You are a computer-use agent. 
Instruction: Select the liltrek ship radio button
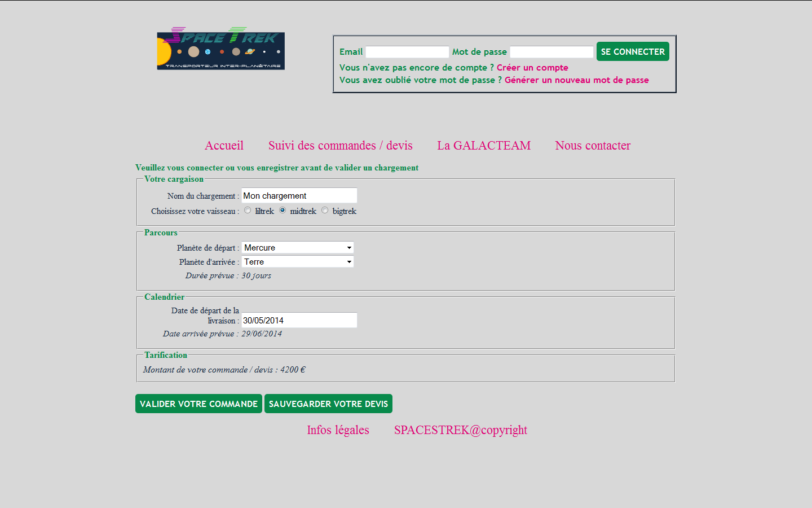tap(248, 211)
